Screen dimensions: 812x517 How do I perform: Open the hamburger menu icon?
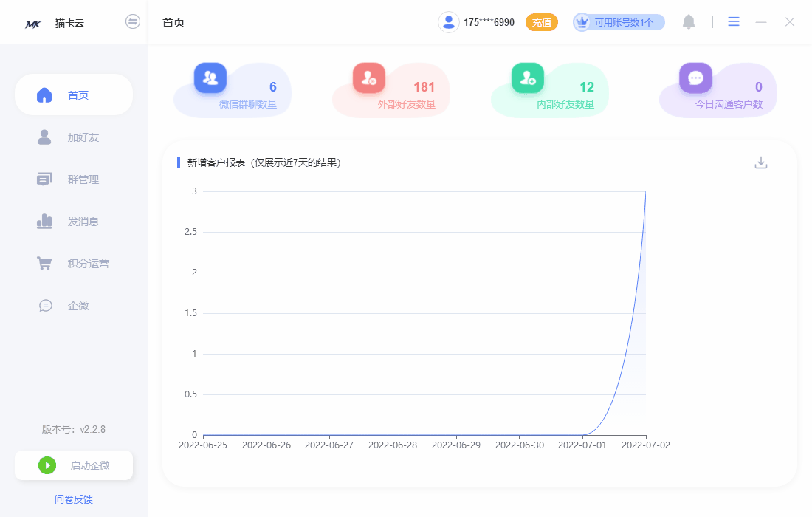click(x=733, y=21)
